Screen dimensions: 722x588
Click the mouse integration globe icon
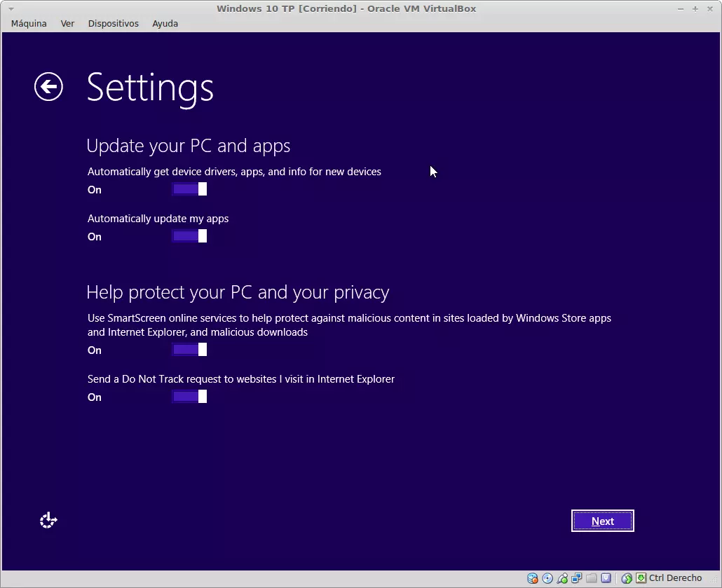(627, 578)
